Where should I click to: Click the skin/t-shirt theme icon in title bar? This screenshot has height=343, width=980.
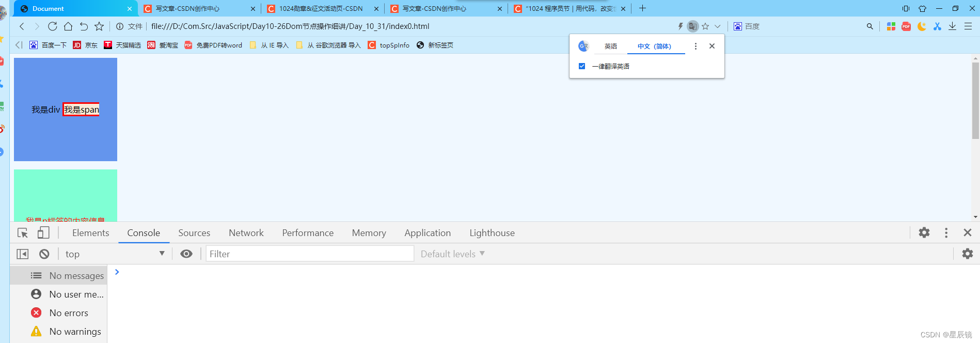[x=922, y=8]
